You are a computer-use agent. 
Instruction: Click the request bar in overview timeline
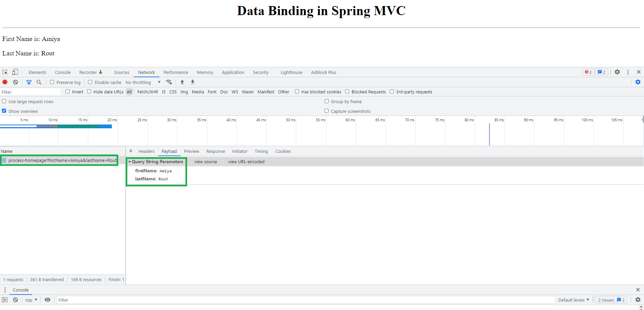[56, 126]
